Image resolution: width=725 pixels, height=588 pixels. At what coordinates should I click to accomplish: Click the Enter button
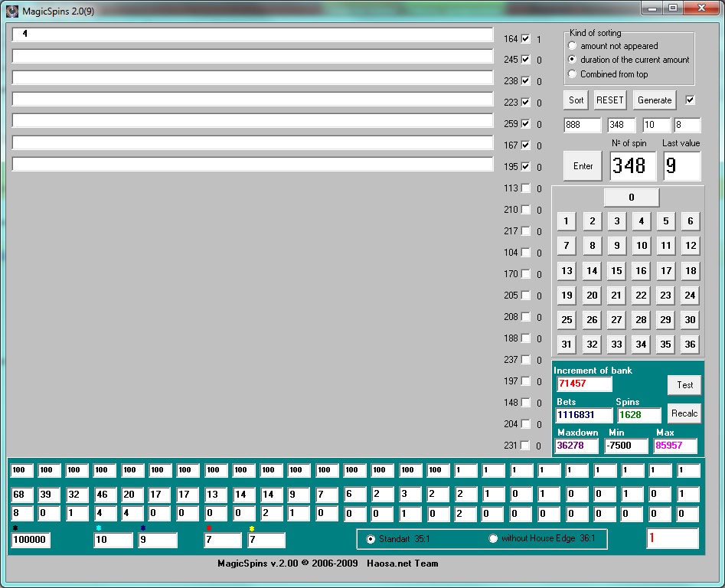583,166
